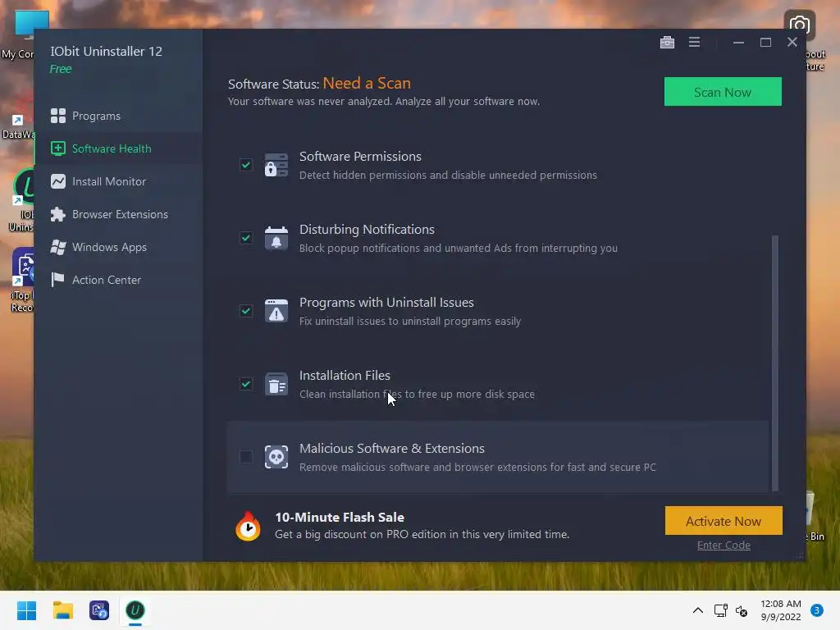Click the Software Health plus icon
This screenshot has height=630, width=840.
pos(58,148)
